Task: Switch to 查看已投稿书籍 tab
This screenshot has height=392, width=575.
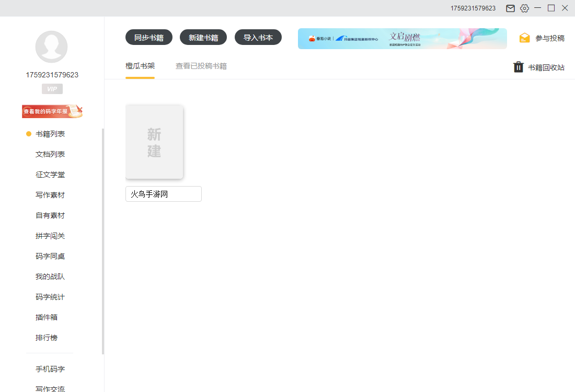Action: tap(201, 66)
